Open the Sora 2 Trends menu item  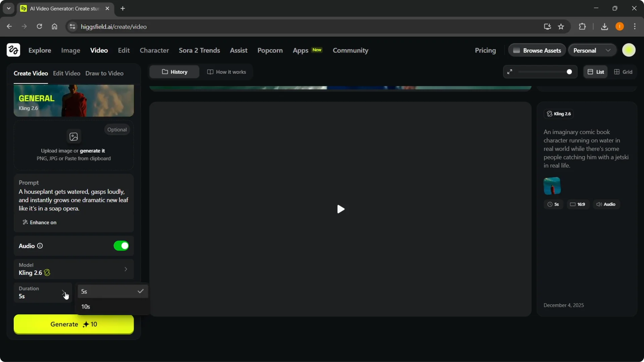pyautogui.click(x=199, y=50)
